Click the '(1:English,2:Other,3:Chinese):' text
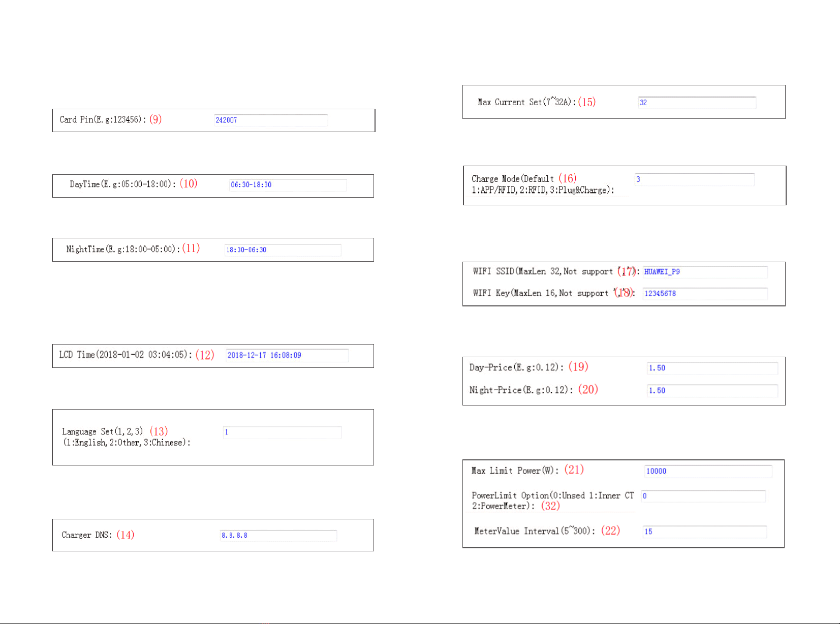Viewport: 840px width, 624px height. pos(127,443)
